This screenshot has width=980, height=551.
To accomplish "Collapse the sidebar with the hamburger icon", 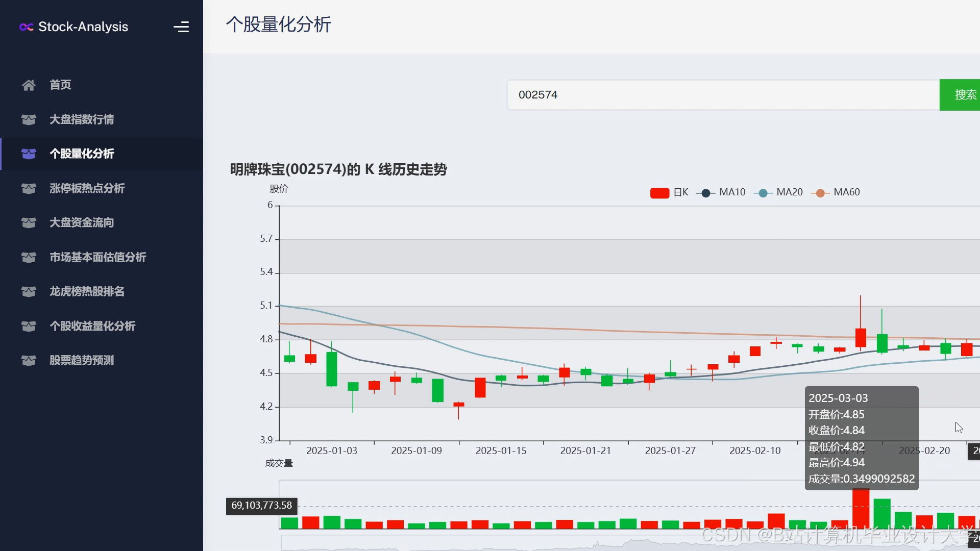I will (182, 27).
